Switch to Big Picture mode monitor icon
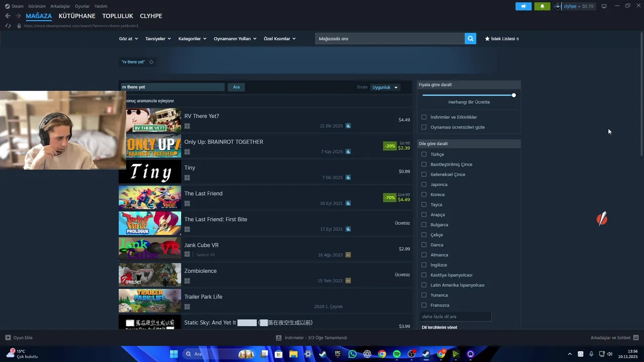The width and height of the screenshot is (644, 362). 604,6
